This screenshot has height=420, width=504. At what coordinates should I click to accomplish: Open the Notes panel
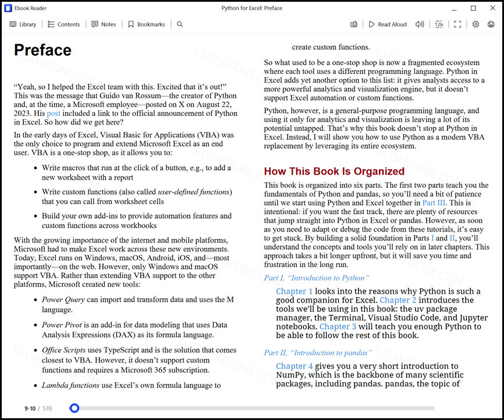(x=104, y=24)
